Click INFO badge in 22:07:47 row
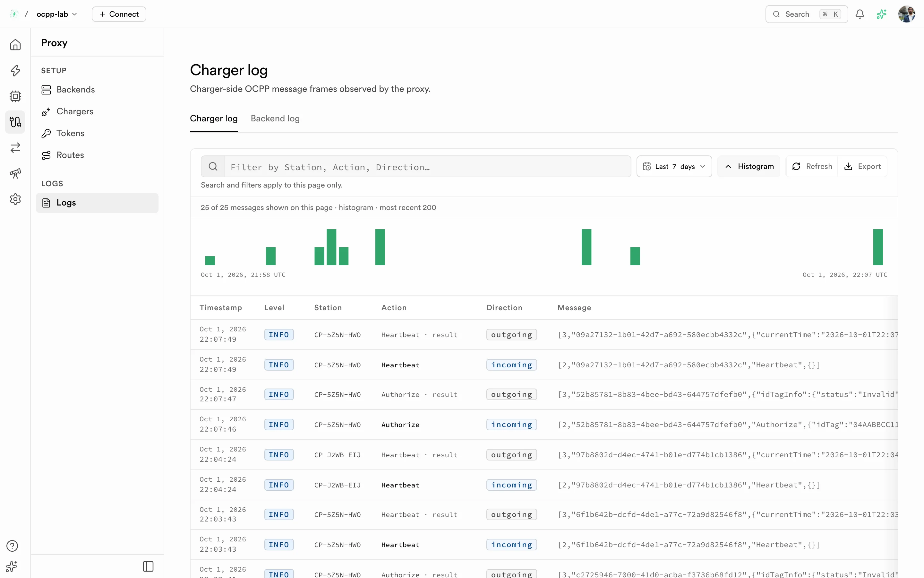Image resolution: width=924 pixels, height=578 pixels. click(x=279, y=395)
